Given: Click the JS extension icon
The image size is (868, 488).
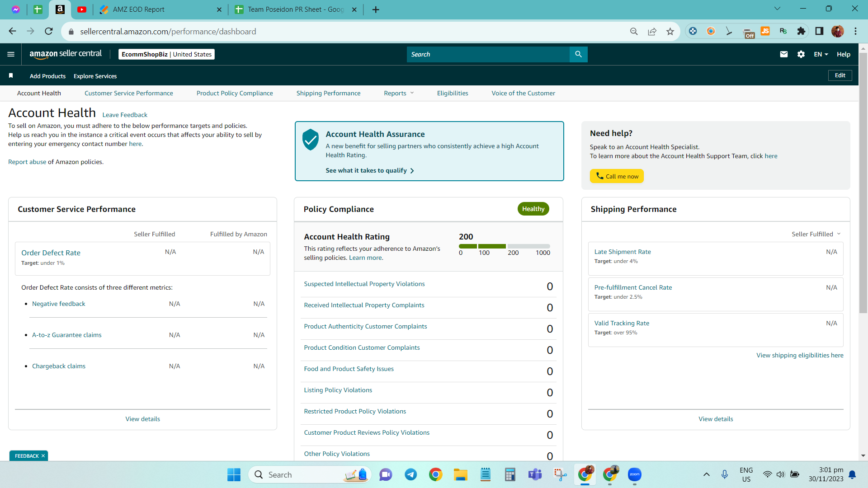Looking at the screenshot, I should click(765, 31).
